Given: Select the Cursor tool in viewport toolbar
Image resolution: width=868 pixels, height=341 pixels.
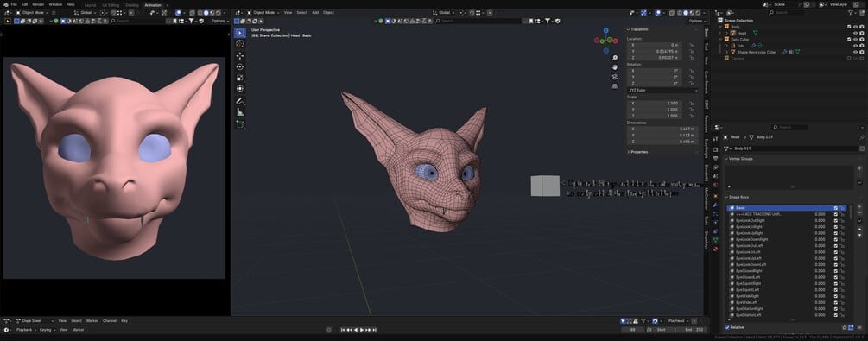Looking at the screenshot, I should tap(240, 44).
